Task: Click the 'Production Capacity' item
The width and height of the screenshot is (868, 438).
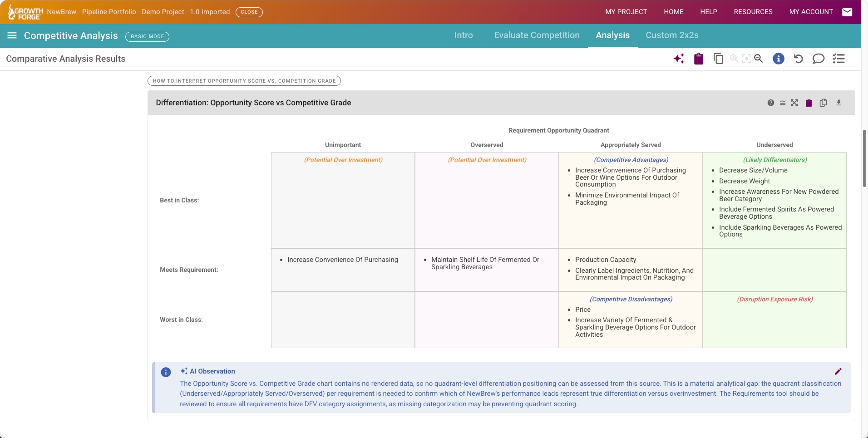Action: pos(606,260)
